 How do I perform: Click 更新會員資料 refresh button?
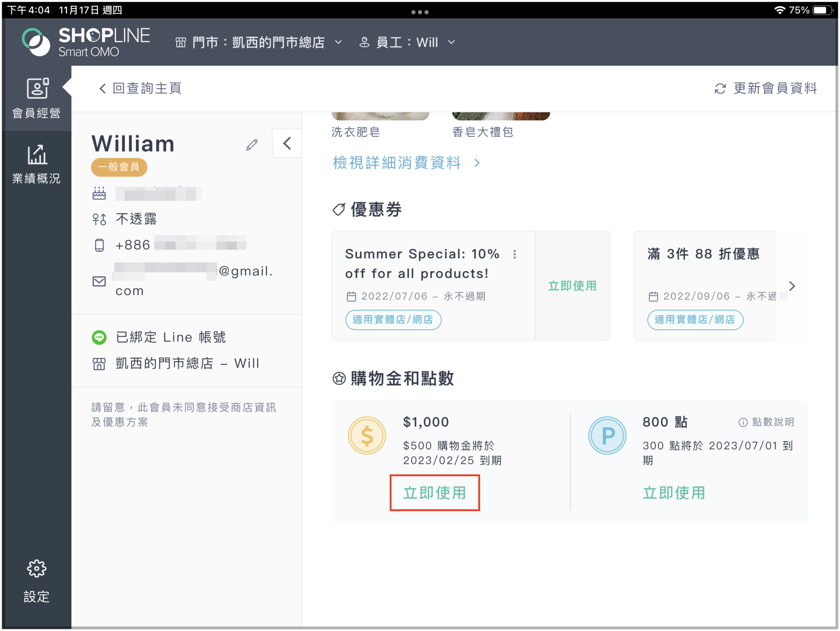pyautogui.click(x=766, y=88)
